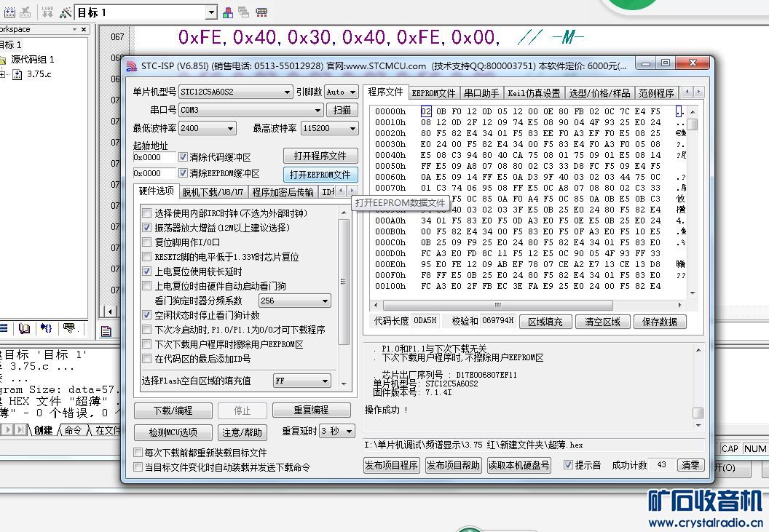Image resolution: width=769 pixels, height=532 pixels.
Task: Click the Files tab icon in workspace
Action: tap(4, 328)
